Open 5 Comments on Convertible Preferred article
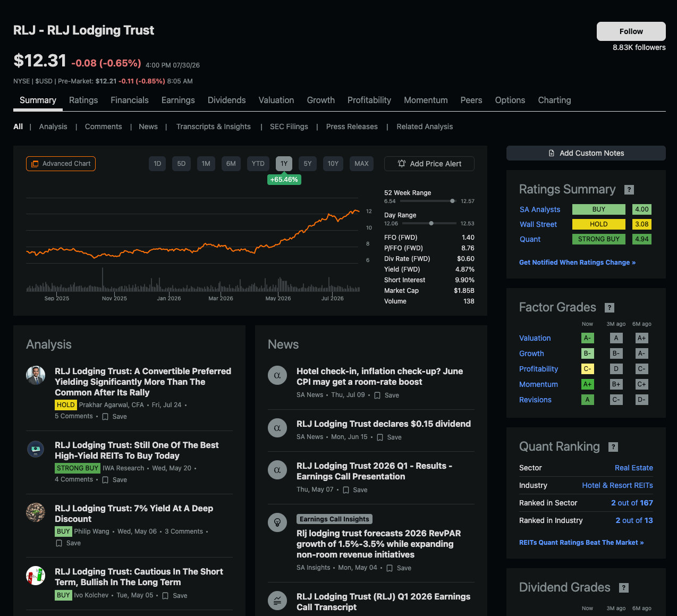 tap(74, 416)
